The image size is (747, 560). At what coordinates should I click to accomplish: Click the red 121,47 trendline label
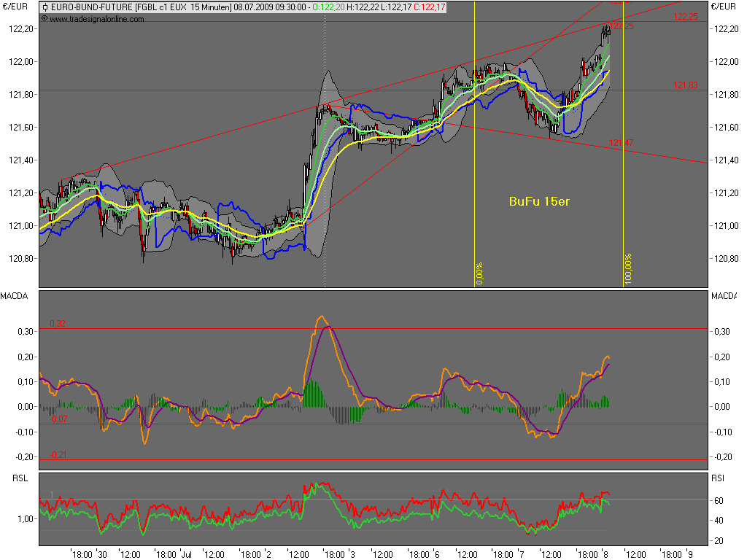click(x=622, y=143)
